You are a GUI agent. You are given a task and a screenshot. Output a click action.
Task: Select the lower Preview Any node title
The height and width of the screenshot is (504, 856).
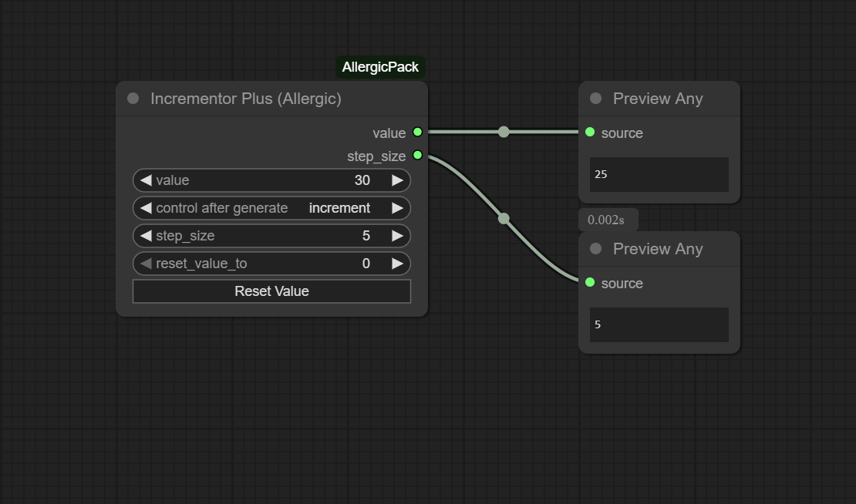coord(658,249)
